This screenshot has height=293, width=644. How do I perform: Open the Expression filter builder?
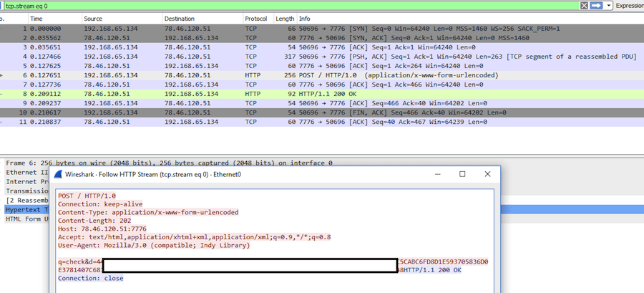tap(630, 6)
